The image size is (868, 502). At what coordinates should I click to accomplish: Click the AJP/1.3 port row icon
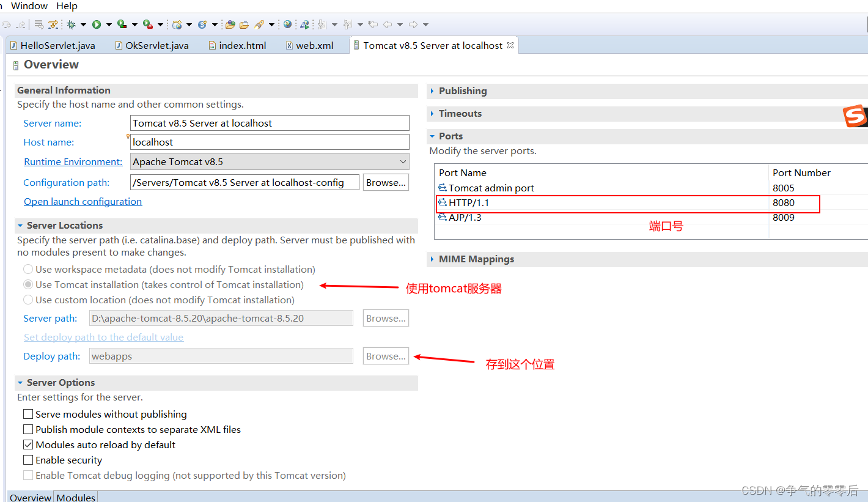pyautogui.click(x=443, y=217)
